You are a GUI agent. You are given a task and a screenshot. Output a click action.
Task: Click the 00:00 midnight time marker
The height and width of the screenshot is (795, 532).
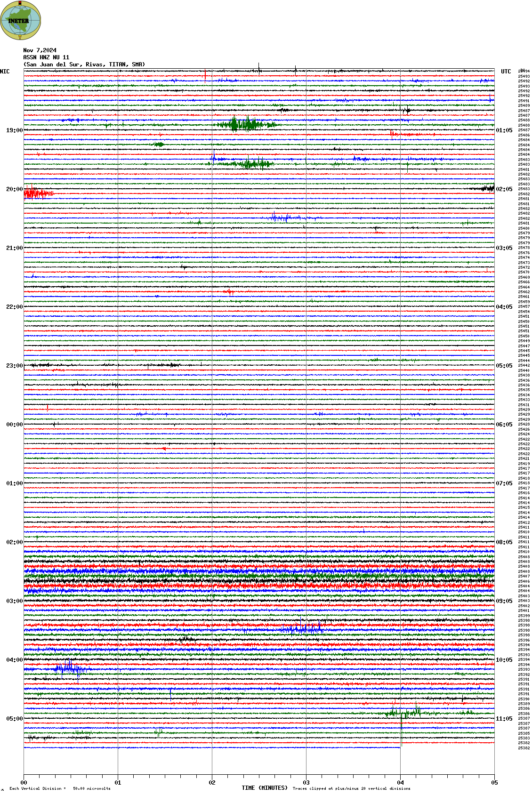point(14,425)
